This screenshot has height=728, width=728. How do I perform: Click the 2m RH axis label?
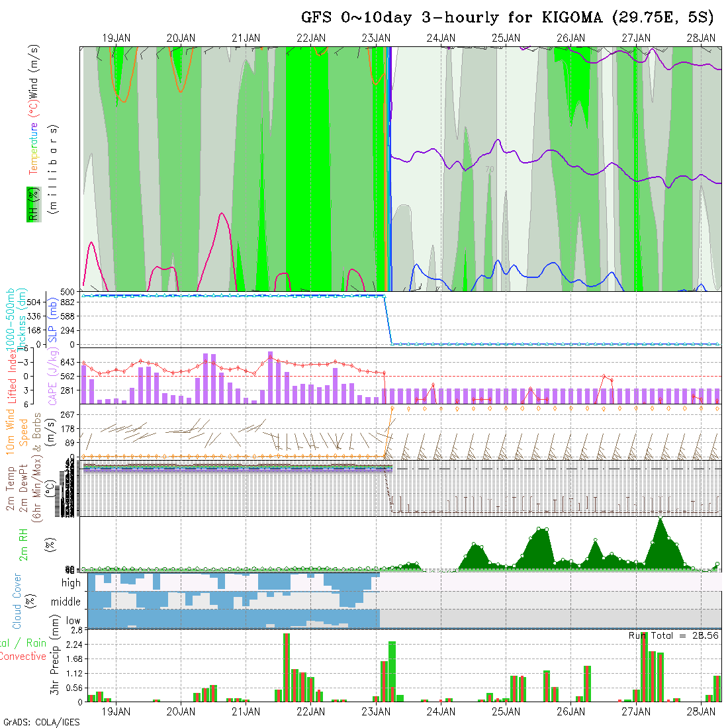click(24, 544)
